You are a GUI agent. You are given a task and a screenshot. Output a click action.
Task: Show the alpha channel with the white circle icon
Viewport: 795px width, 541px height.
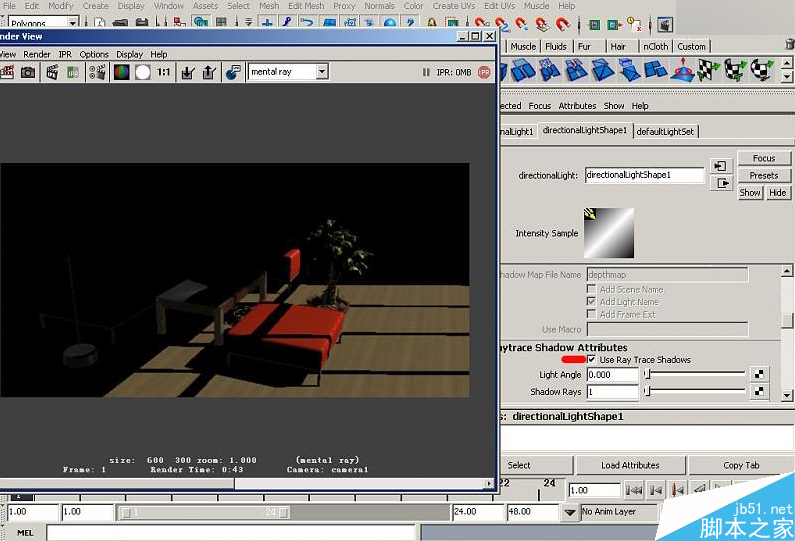click(143, 72)
